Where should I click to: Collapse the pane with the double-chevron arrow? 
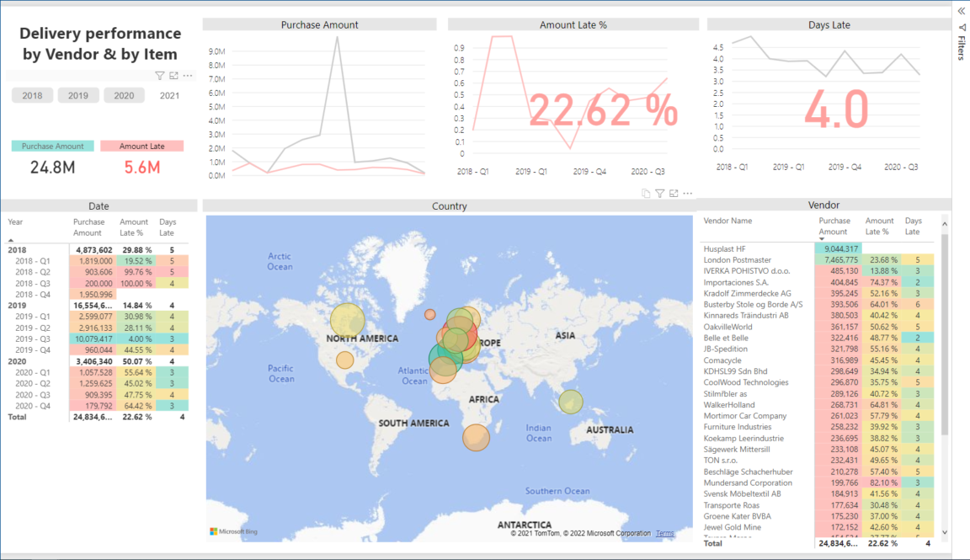point(961,10)
